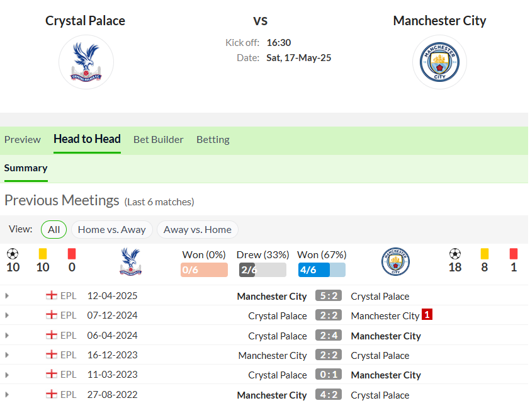Viewport: 530px width, 420px height.
Task: Select the Home vs. Away view filter
Action: [x=112, y=230]
